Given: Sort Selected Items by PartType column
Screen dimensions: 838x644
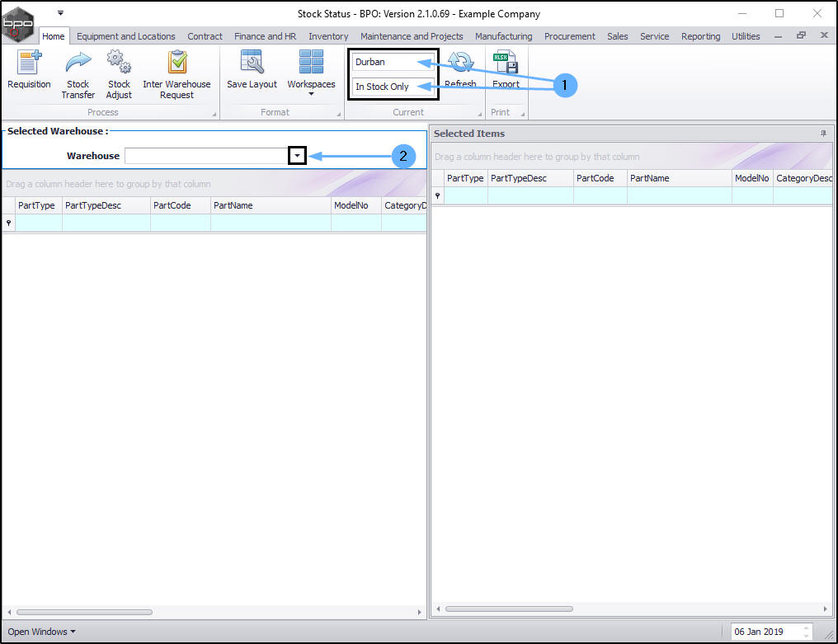Looking at the screenshot, I should click(x=465, y=178).
